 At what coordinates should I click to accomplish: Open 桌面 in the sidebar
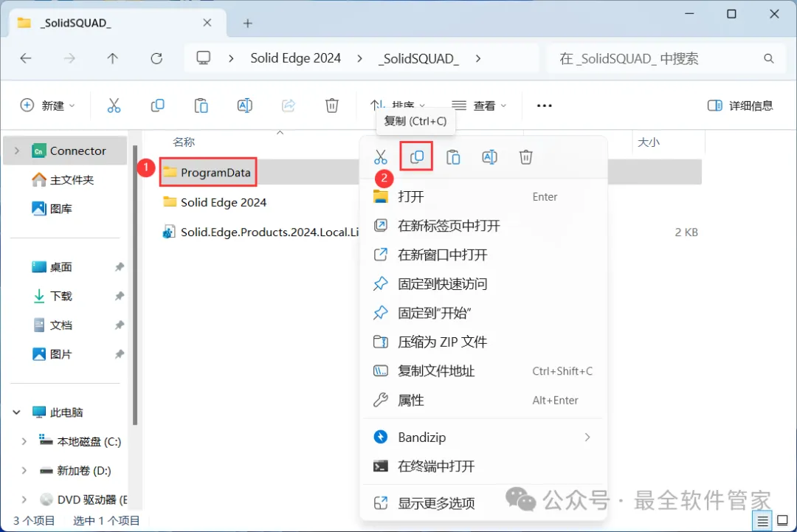[52, 267]
